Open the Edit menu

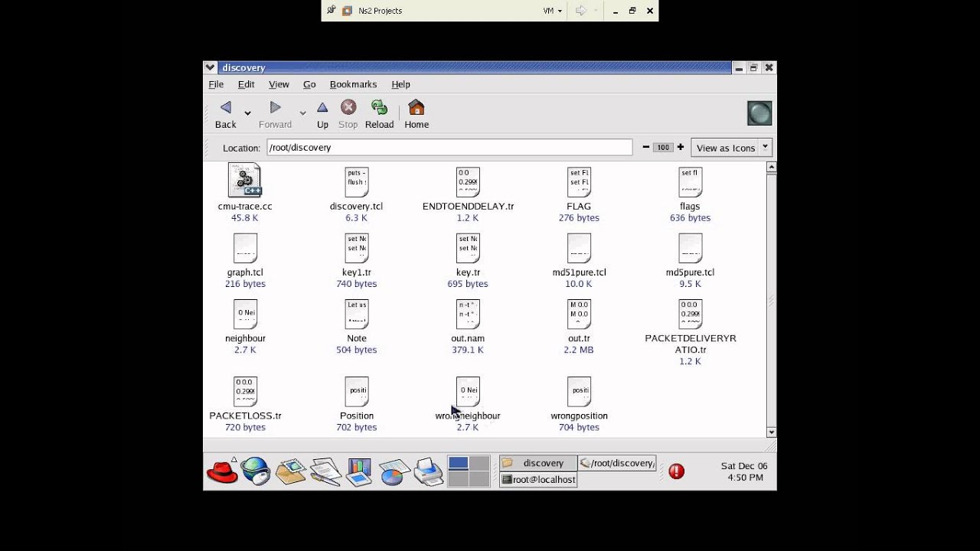pos(246,84)
